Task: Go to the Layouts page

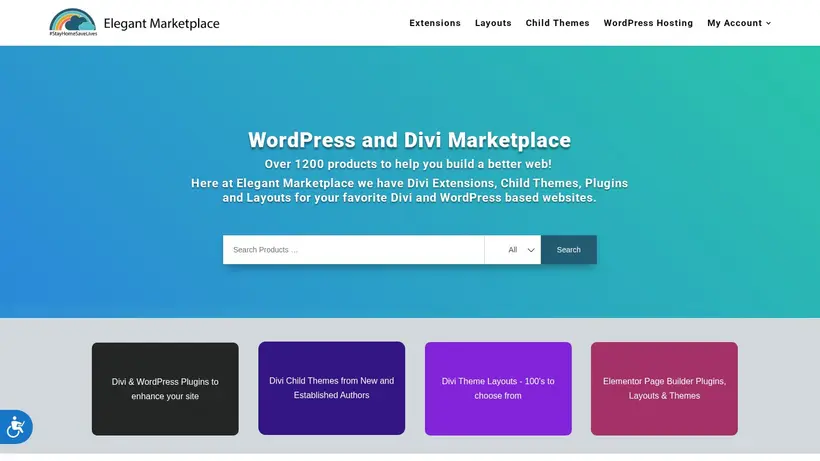Action: pos(493,23)
